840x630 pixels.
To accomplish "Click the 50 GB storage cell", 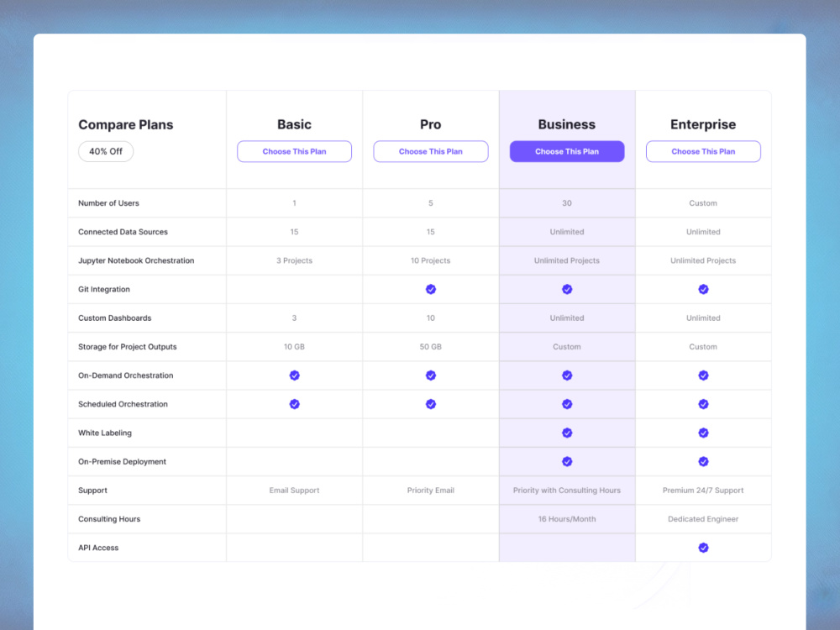I will (x=431, y=347).
